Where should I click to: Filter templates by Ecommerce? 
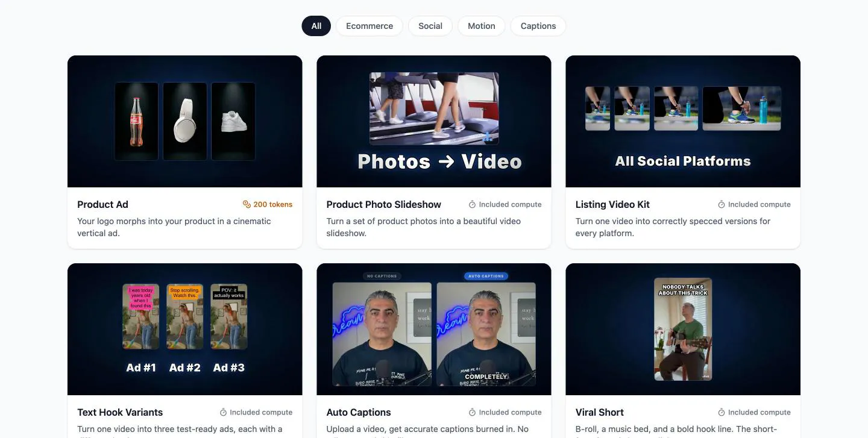pos(370,26)
